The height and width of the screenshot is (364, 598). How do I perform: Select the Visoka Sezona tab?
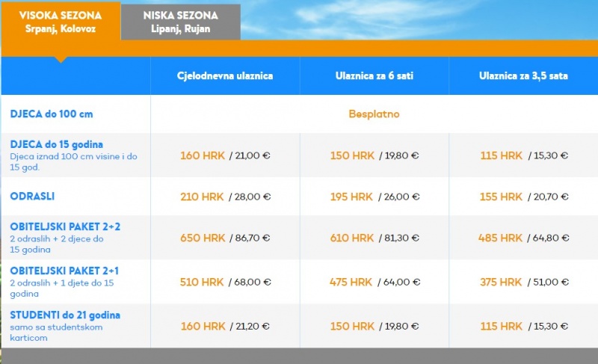click(60, 21)
